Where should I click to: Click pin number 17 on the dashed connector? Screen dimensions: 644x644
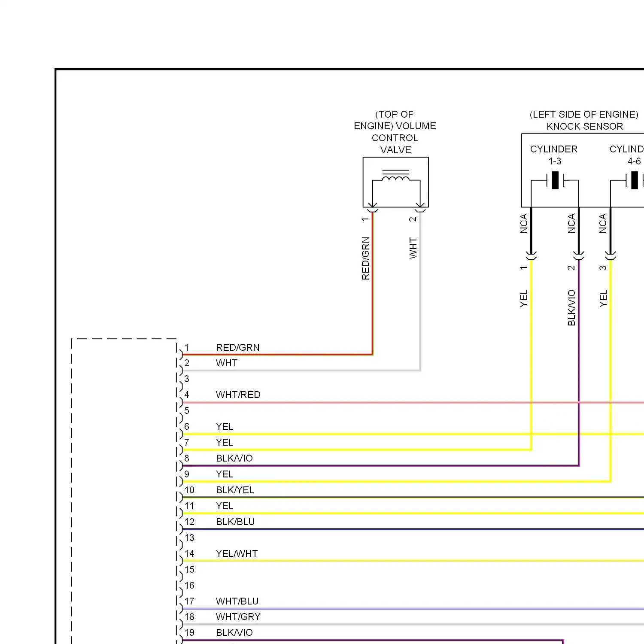click(189, 601)
